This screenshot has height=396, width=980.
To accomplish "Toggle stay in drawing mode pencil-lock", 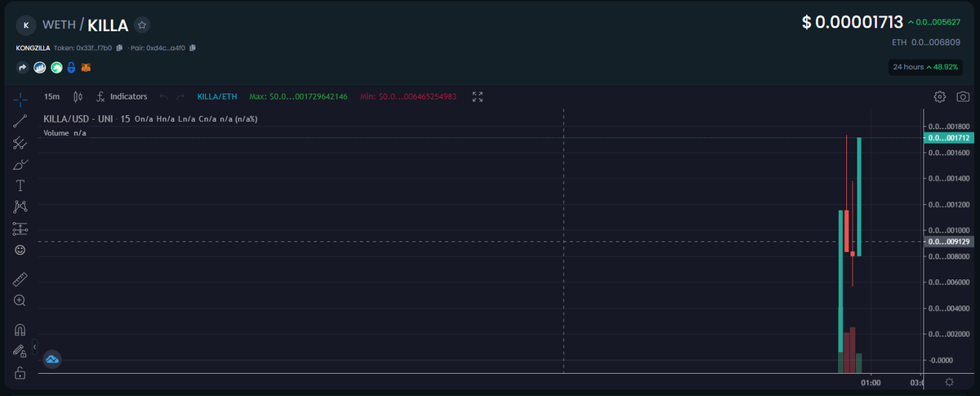I will click(20, 351).
